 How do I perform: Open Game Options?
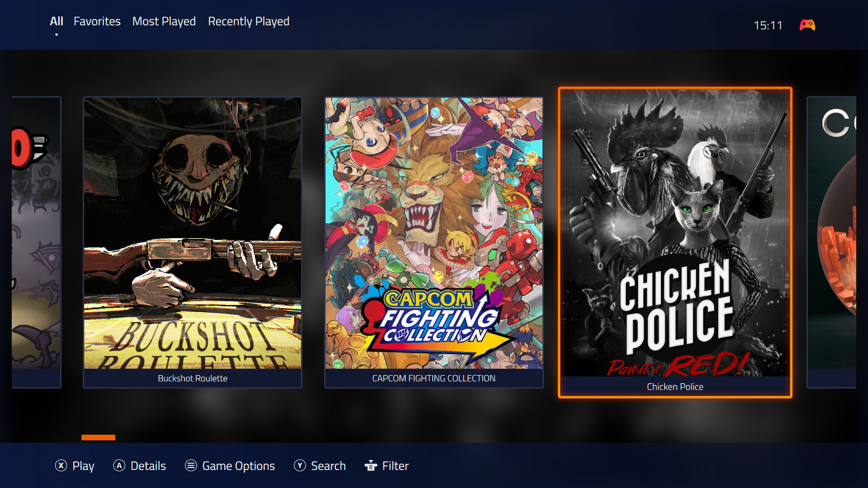click(238, 465)
